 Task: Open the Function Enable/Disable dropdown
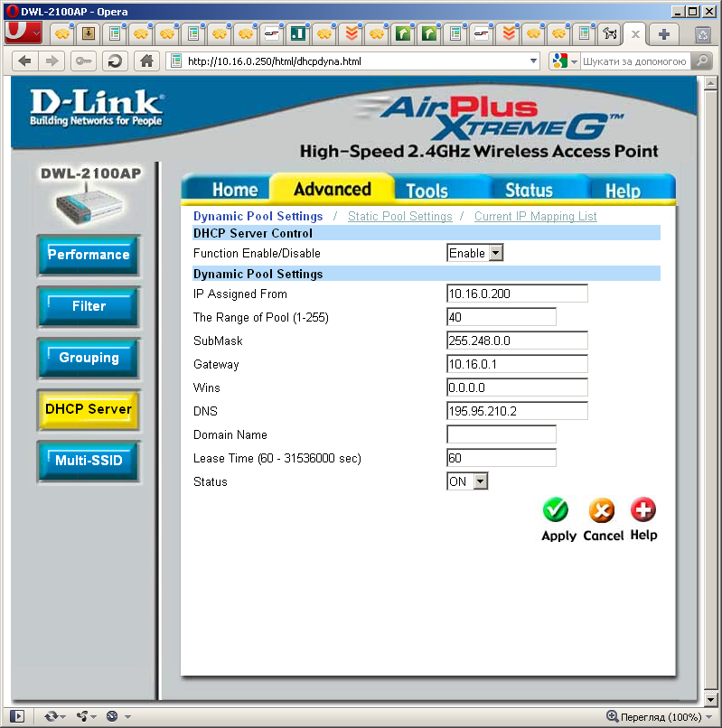[x=474, y=253]
